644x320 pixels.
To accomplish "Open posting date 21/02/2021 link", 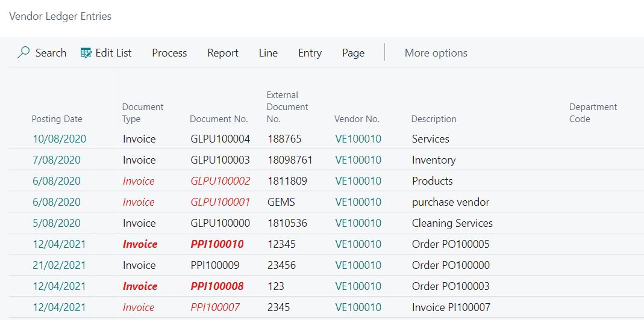I will [x=60, y=265].
